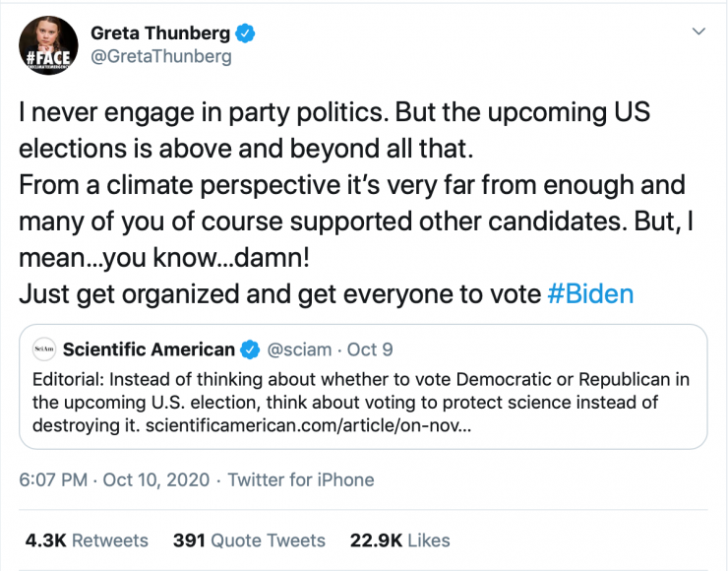This screenshot has width=728, height=571.
Task: Open Greta Thunberg's profile picture
Action: [48, 46]
